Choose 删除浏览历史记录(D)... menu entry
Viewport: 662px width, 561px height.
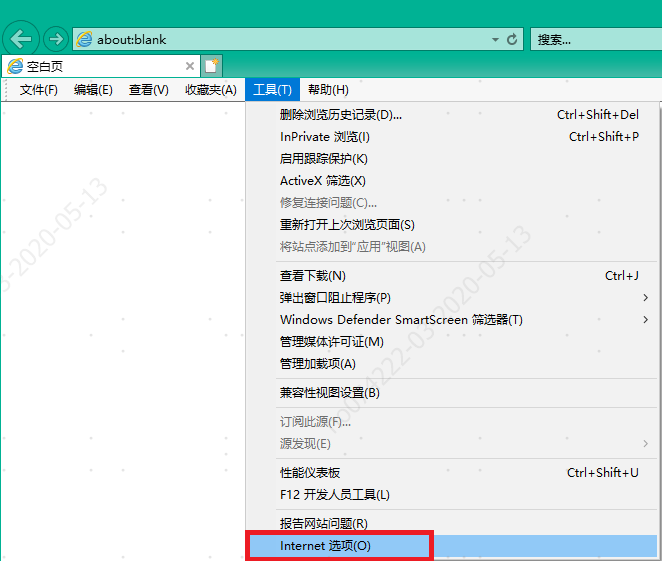[x=451, y=114]
